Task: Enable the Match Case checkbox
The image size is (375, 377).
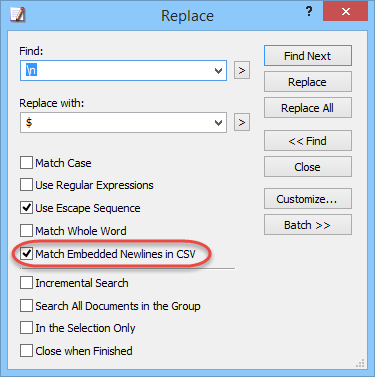Action: (x=26, y=163)
